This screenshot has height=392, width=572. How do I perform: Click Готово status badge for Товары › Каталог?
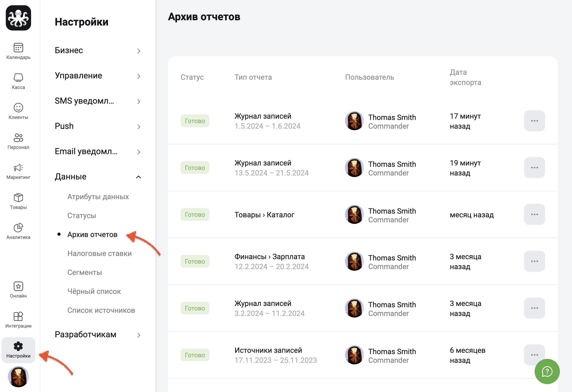pyautogui.click(x=195, y=214)
